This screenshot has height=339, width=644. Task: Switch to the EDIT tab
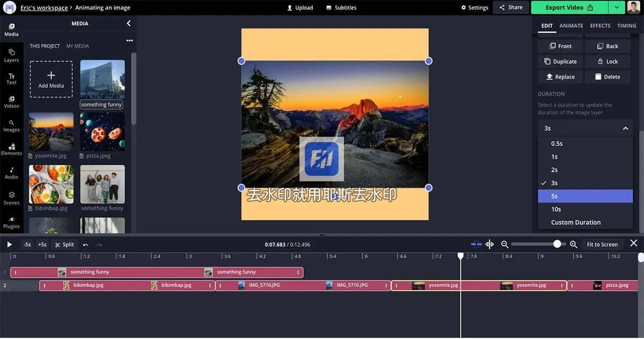click(547, 26)
